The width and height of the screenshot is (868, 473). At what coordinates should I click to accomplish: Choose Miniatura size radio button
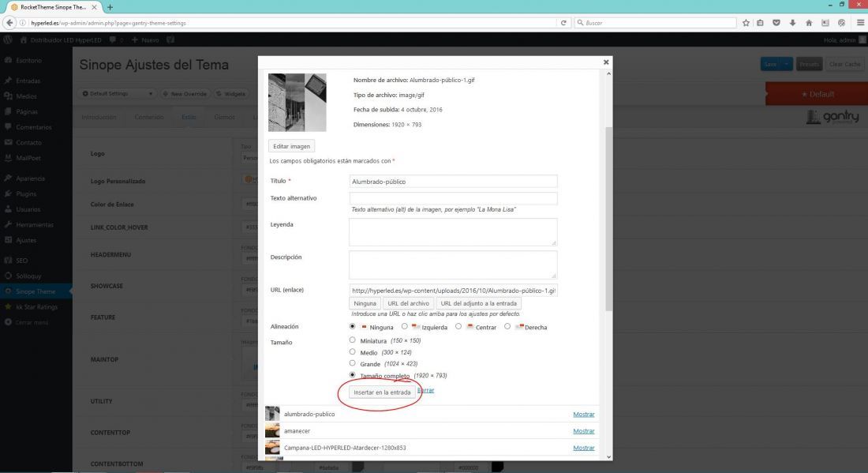(352, 340)
